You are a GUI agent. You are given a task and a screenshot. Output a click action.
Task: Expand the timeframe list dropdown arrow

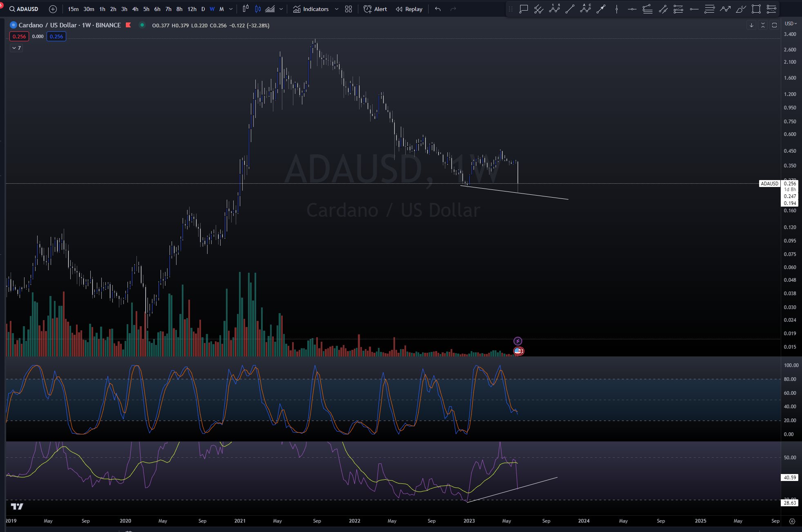point(231,9)
